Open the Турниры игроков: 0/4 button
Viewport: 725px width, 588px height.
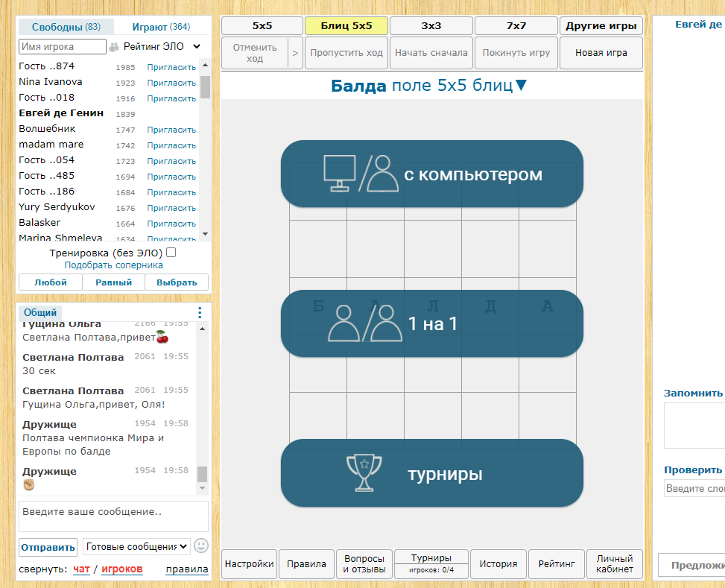coord(431,564)
